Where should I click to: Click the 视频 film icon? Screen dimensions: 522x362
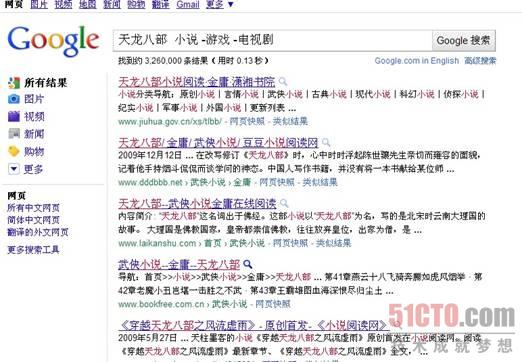14,116
